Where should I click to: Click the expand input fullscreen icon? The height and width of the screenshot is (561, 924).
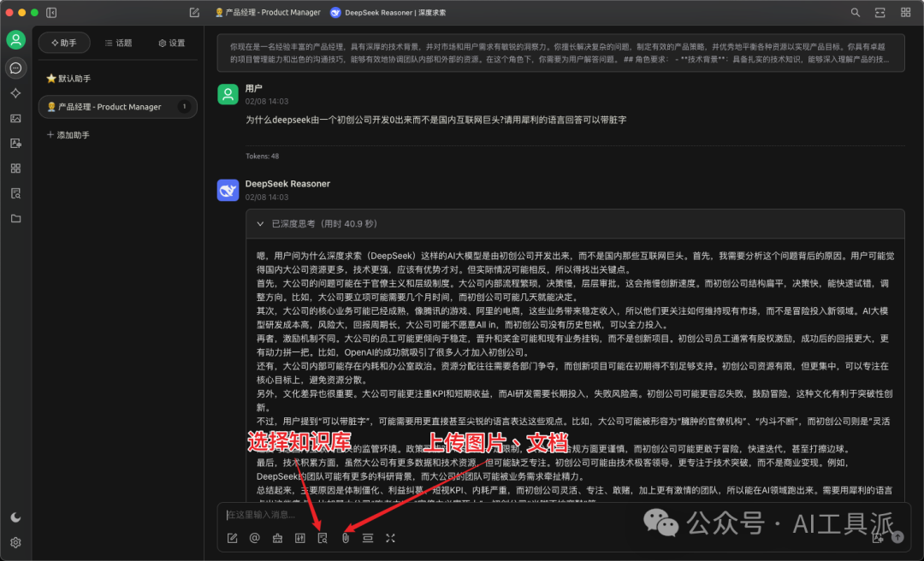(x=390, y=538)
